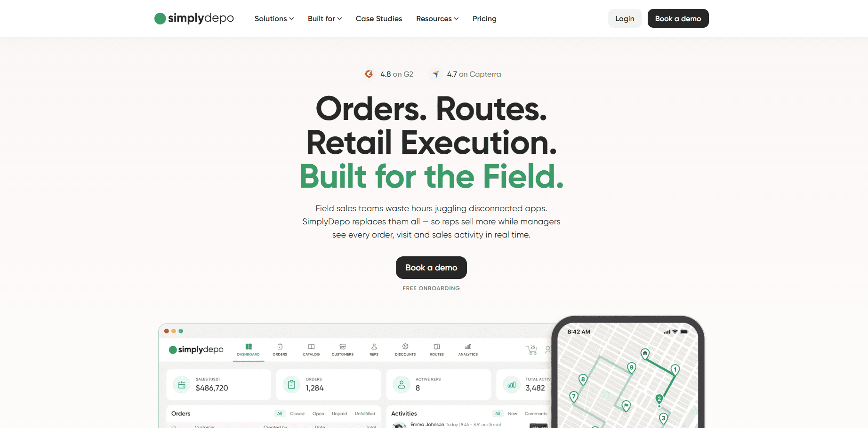Viewport: 868px width, 428px height.
Task: Click the flag pin on phone map
Action: [x=626, y=405]
